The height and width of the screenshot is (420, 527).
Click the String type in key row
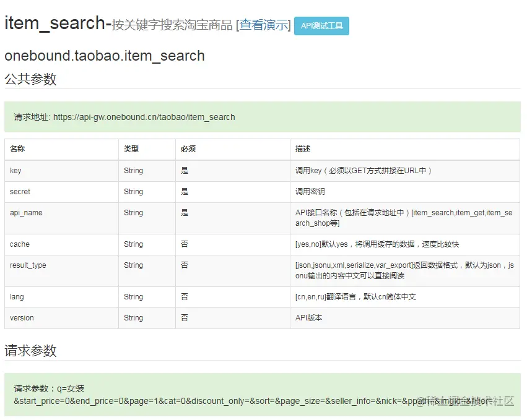tap(133, 171)
